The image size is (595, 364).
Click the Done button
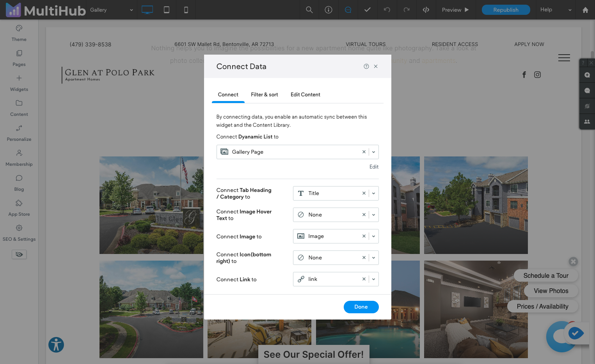click(361, 307)
